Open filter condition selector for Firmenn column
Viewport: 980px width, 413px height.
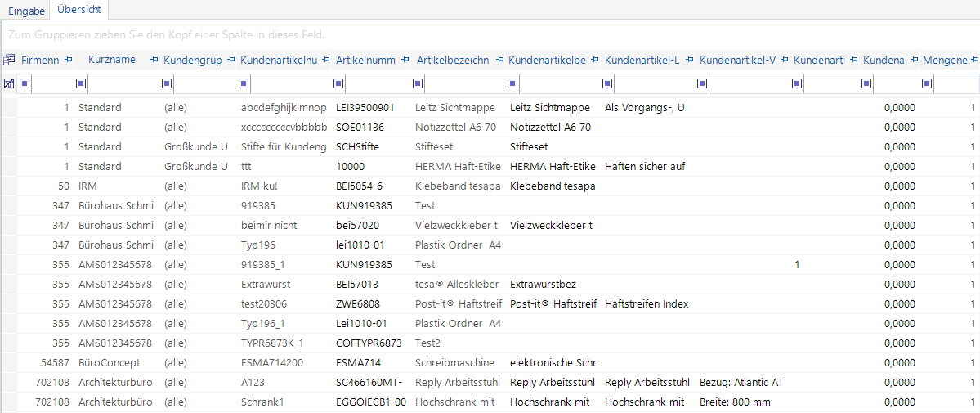pyautogui.click(x=25, y=83)
